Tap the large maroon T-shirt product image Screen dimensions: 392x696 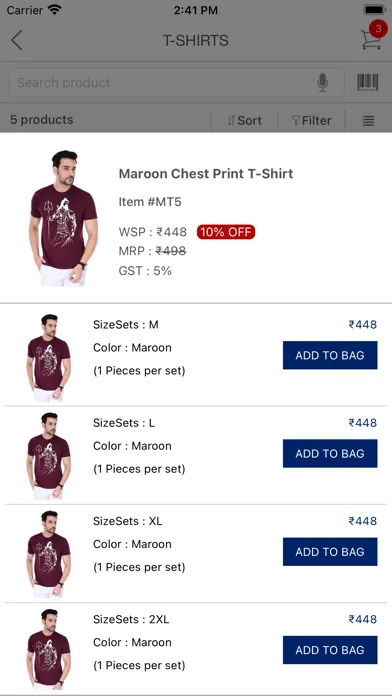(x=63, y=218)
